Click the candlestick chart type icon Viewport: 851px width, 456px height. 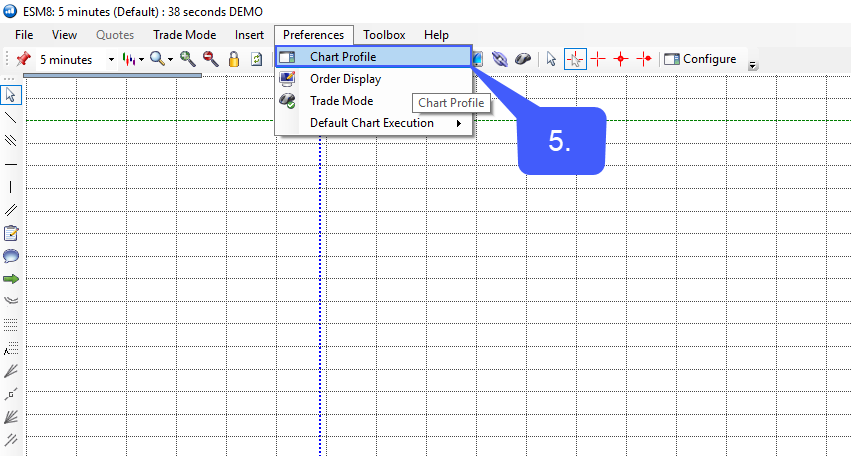point(129,59)
